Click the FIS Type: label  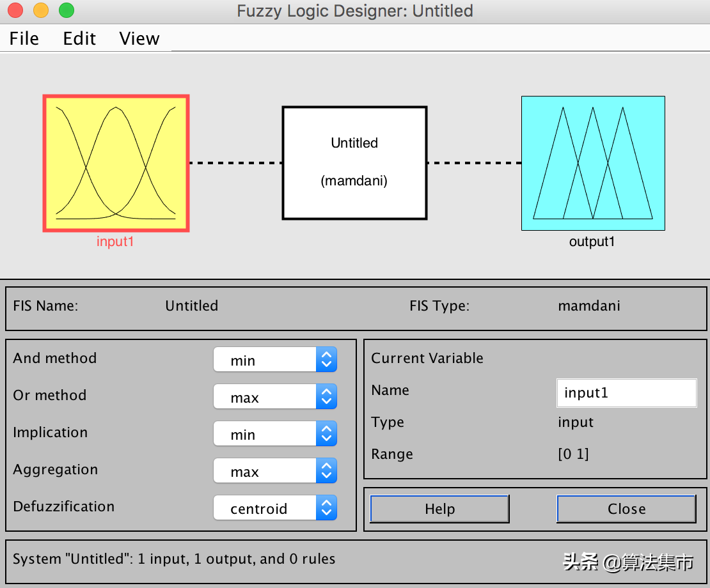[x=439, y=306]
